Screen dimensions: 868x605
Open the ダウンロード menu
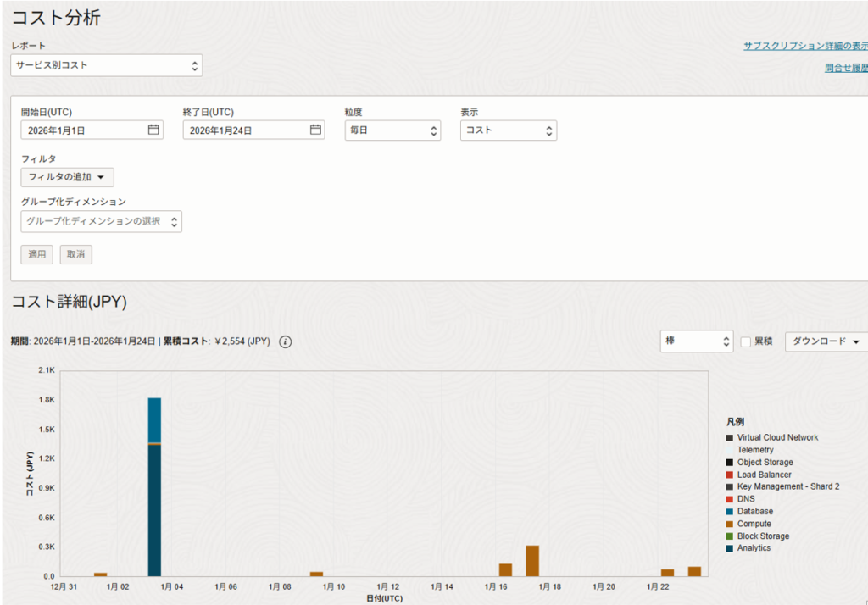tap(826, 341)
